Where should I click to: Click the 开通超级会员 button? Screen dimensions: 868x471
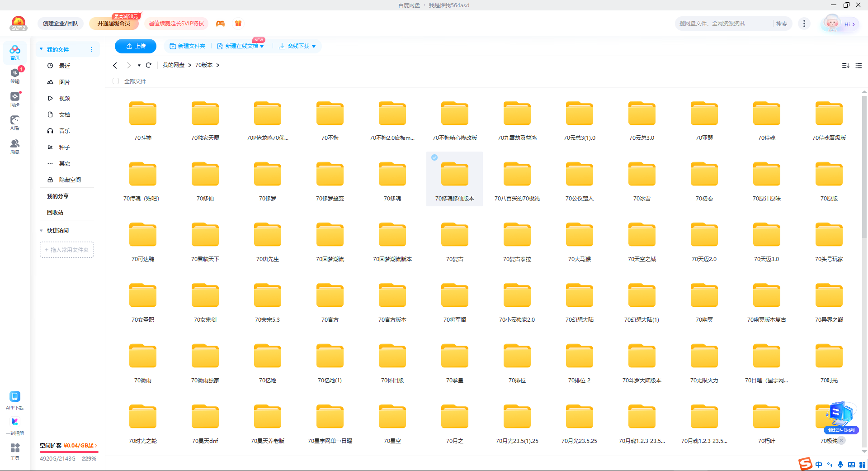click(114, 24)
